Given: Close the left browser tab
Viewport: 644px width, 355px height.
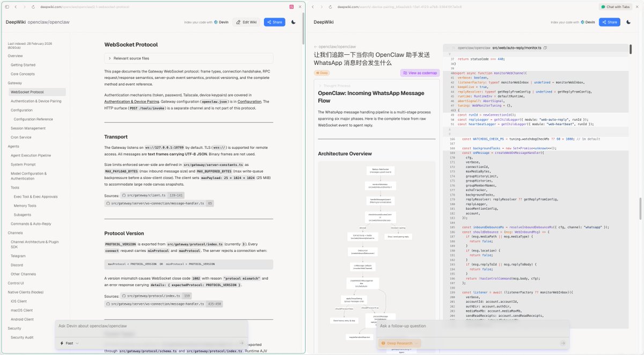Looking at the screenshot, I should tap(300, 6).
